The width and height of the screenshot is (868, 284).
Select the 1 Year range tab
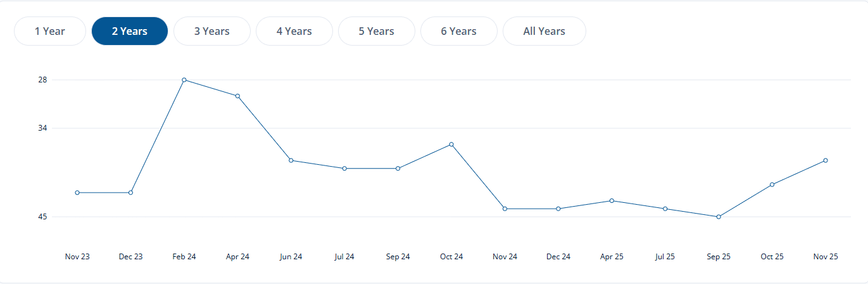click(50, 31)
